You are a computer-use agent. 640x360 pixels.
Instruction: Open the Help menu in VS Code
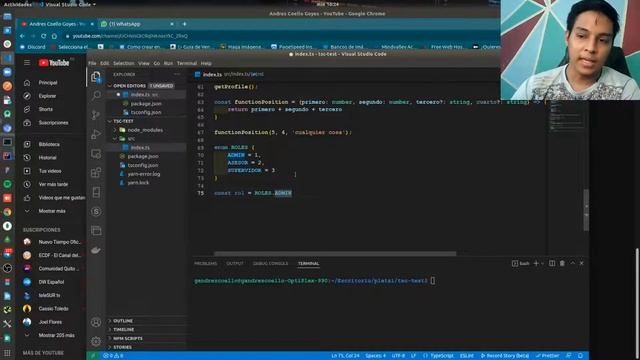click(206, 63)
